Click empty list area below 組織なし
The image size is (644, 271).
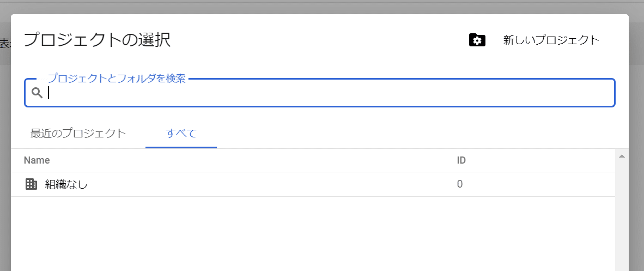click(x=272, y=234)
